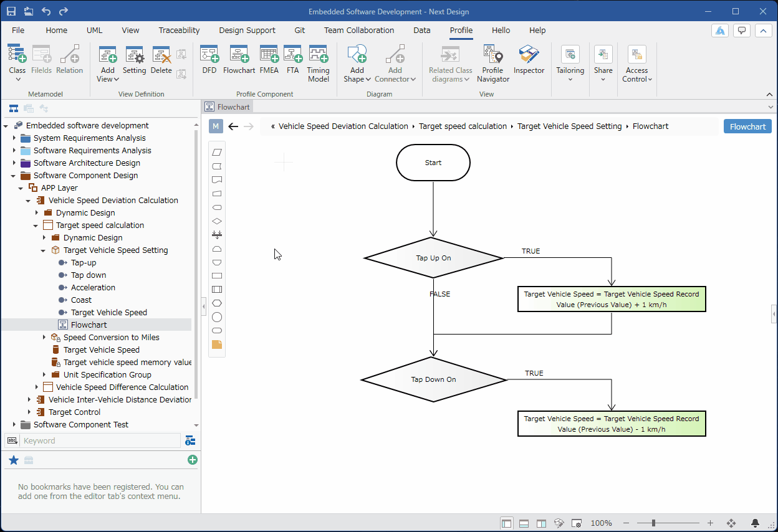Click the model tree icon above navigator
Image resolution: width=778 pixels, height=532 pixels.
coord(13,108)
